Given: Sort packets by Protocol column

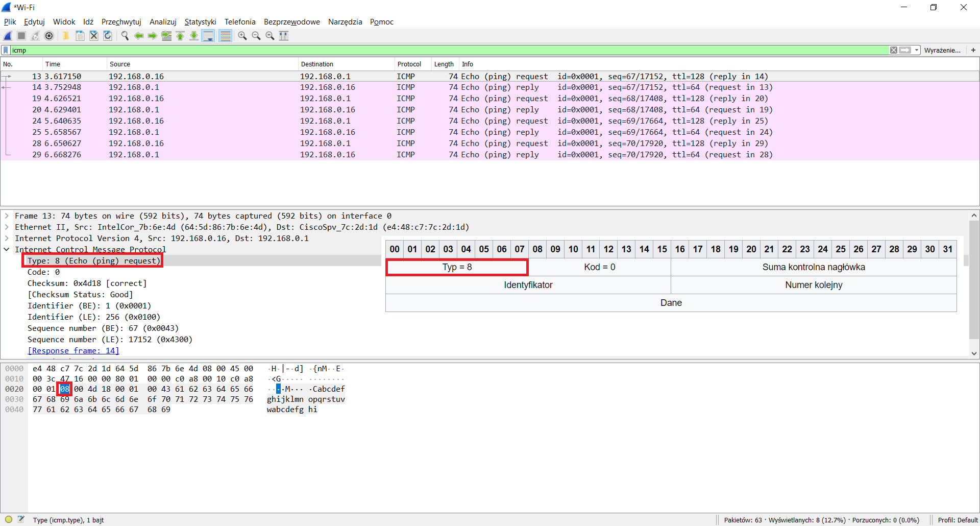Looking at the screenshot, I should click(413, 64).
